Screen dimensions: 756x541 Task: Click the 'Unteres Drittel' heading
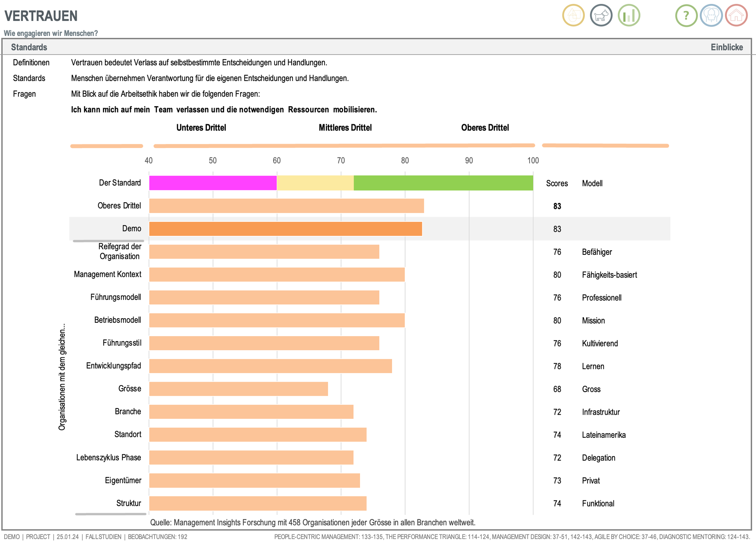point(201,128)
